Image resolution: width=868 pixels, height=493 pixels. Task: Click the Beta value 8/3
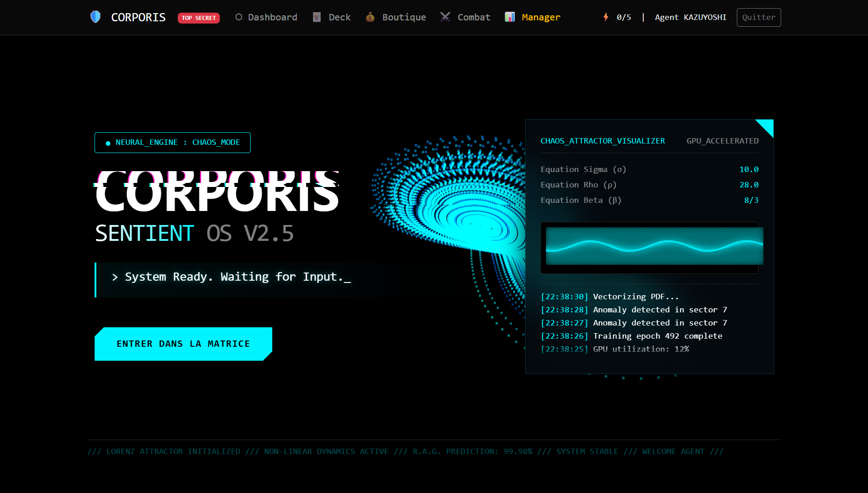pos(751,200)
